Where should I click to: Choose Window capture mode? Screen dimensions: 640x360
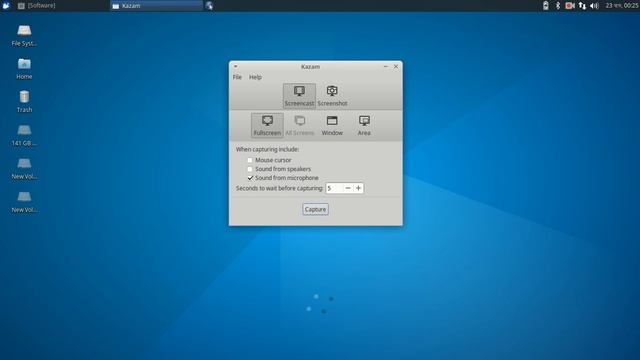(x=332, y=126)
